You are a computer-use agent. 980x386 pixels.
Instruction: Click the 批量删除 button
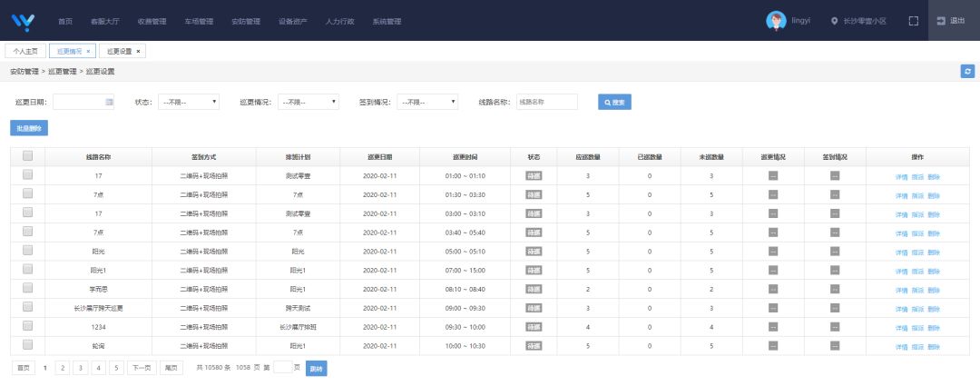point(29,128)
